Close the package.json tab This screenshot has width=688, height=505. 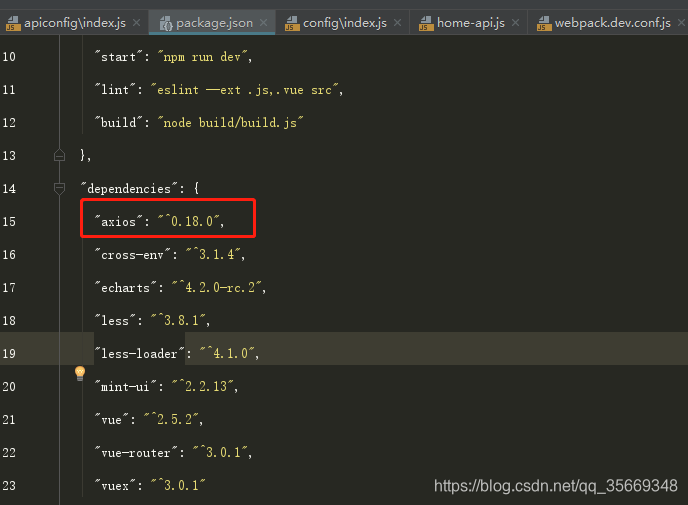(263, 22)
